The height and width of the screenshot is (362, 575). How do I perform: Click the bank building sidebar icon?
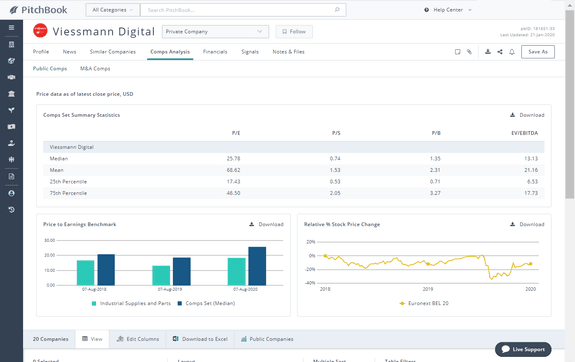coord(11,94)
